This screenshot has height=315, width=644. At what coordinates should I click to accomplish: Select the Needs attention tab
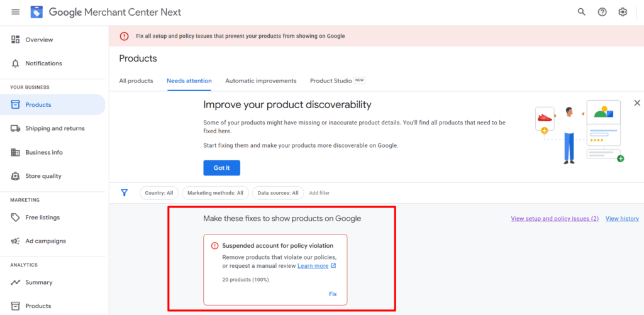coord(189,81)
